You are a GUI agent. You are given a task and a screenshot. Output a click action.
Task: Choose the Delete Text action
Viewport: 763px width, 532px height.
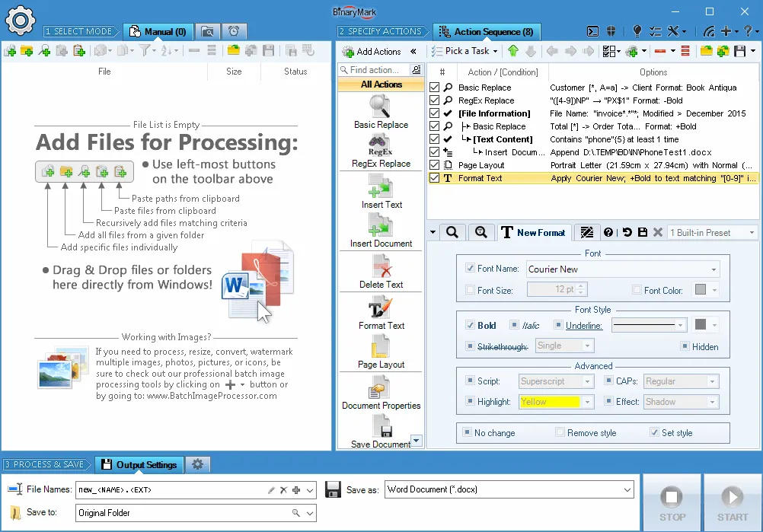(380, 273)
